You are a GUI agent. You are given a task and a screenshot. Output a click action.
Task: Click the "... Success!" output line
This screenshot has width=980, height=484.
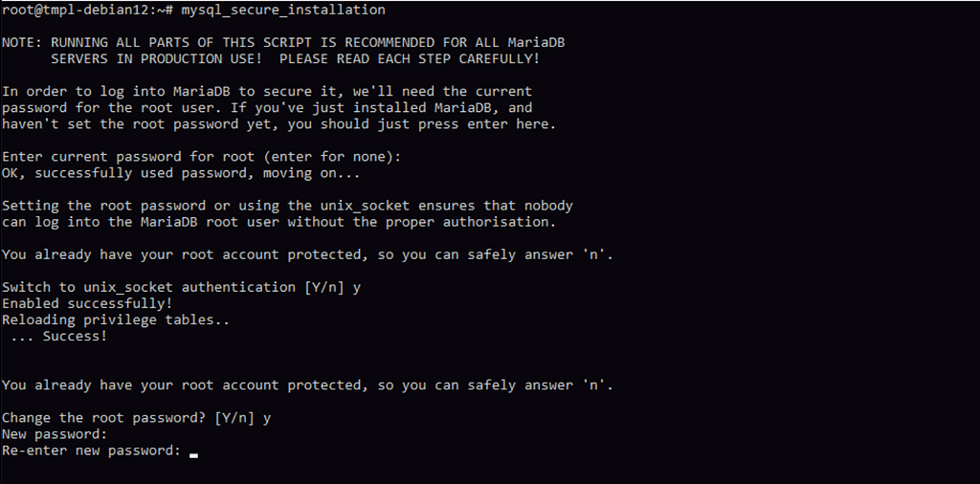tap(59, 336)
